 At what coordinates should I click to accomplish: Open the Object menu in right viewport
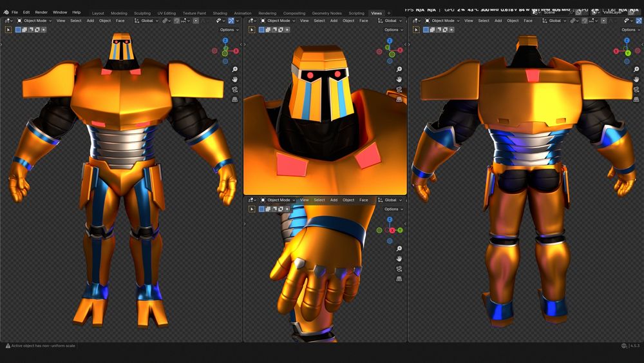(513, 21)
